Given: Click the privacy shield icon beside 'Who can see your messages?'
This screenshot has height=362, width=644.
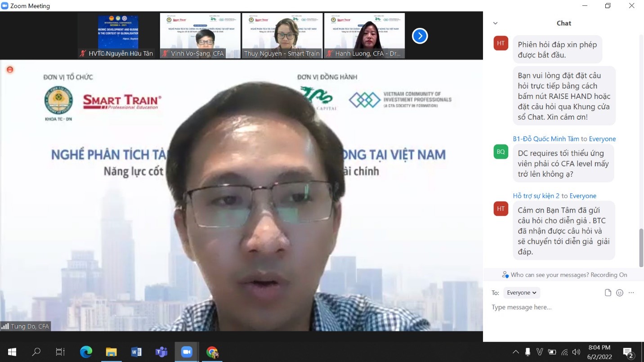Looking at the screenshot, I should pyautogui.click(x=505, y=275).
